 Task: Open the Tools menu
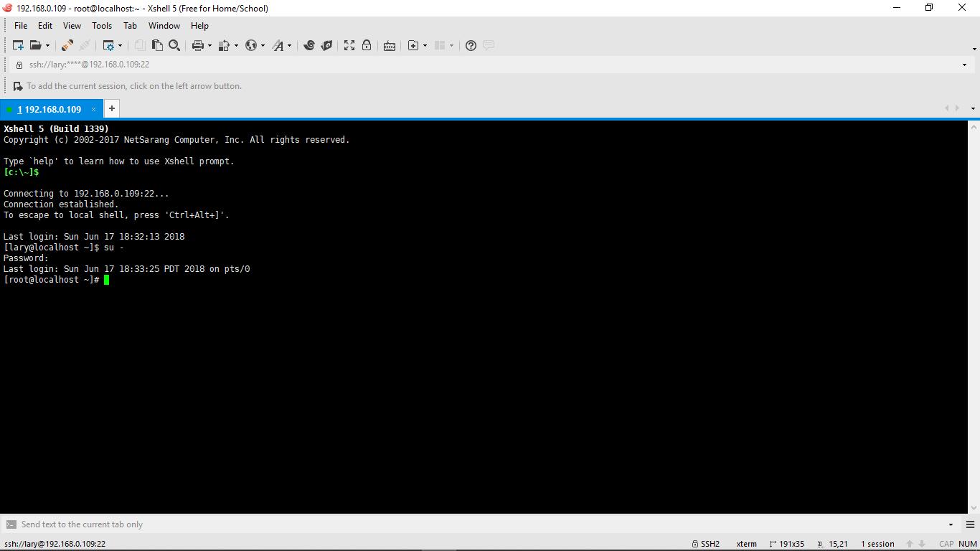coord(102,25)
